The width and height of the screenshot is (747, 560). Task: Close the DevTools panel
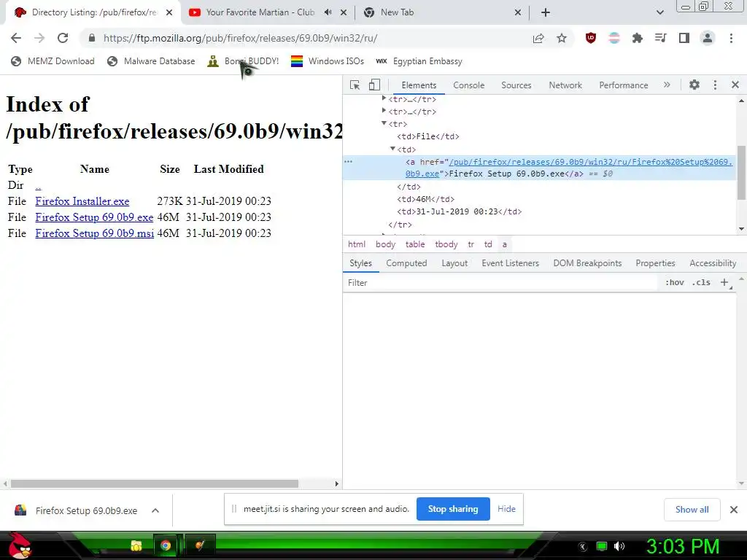pos(735,85)
